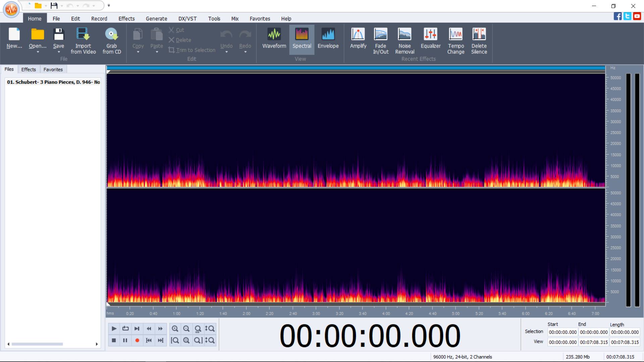Viewport: 644px width, 362px height.
Task: Switch to the Favorites side panel tab
Action: pos(53,69)
